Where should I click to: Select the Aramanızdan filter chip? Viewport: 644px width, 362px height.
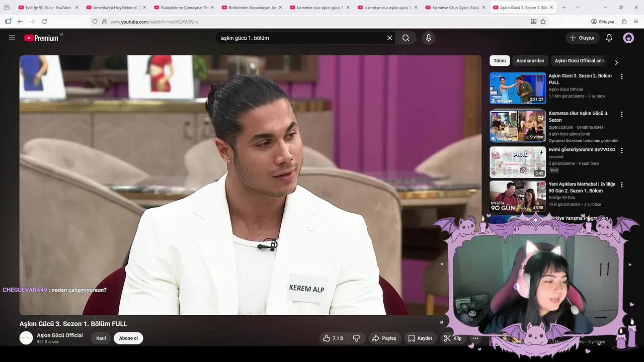click(530, 61)
